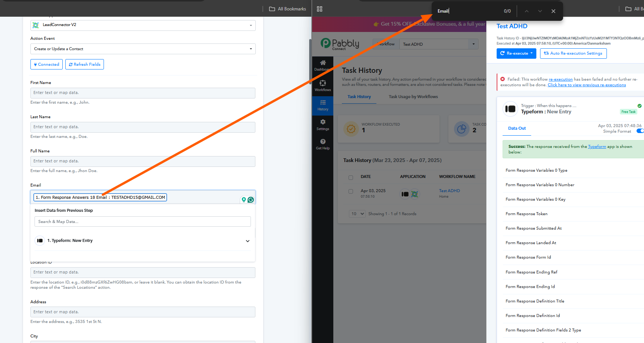Open the 10 records-per-page dropdown
The width and height of the screenshot is (644, 343).
coord(357,214)
